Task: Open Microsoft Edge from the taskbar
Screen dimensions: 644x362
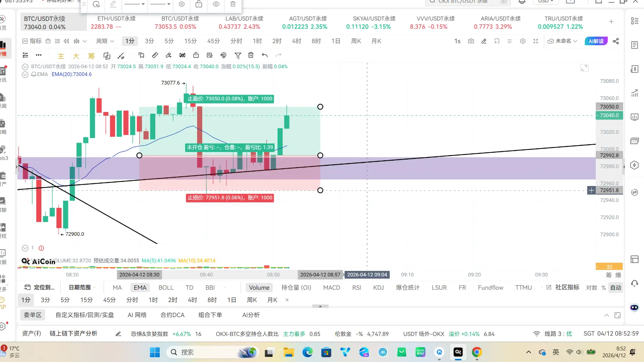Action: point(307,352)
